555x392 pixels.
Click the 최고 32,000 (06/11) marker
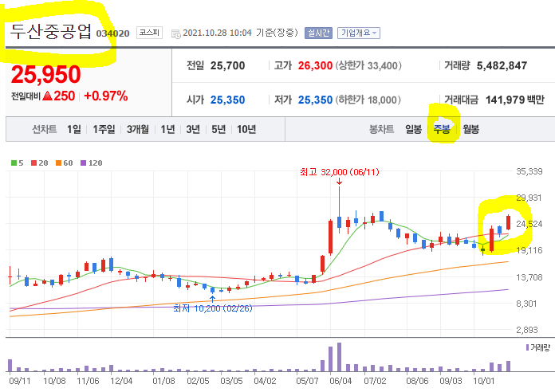click(340, 172)
